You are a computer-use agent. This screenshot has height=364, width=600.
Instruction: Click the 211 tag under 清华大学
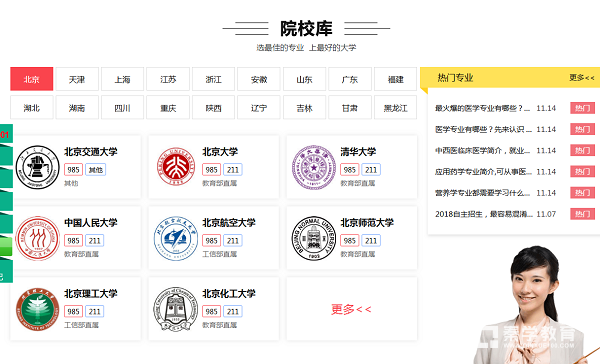[x=371, y=170]
